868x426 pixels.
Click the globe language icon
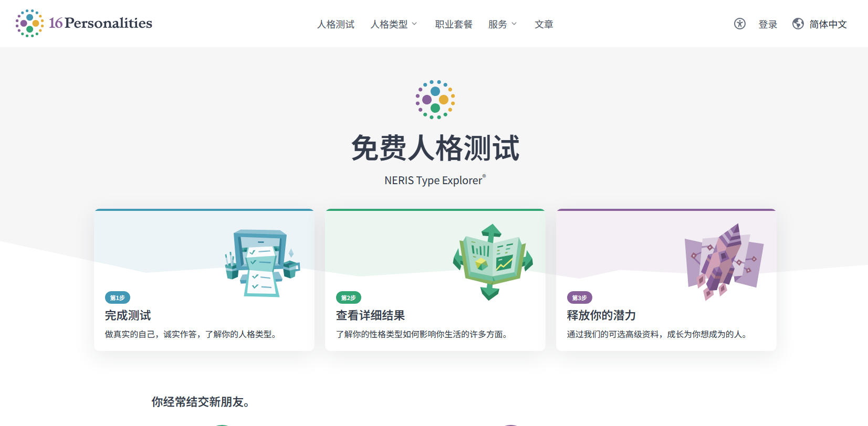pos(798,24)
